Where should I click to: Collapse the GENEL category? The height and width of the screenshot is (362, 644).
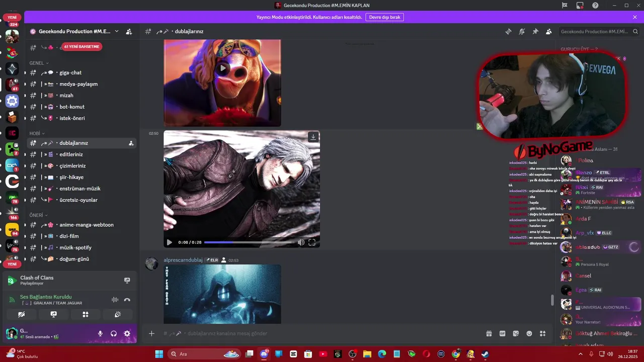[39, 63]
